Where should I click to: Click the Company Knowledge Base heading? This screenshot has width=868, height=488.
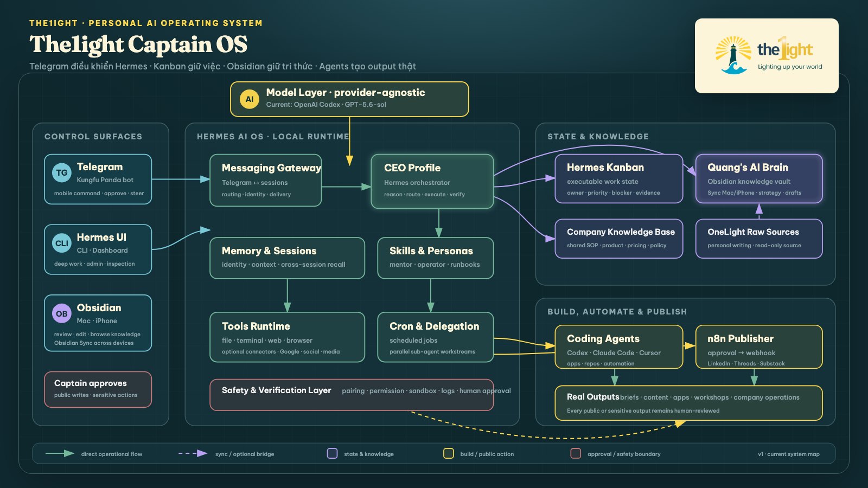click(x=621, y=232)
